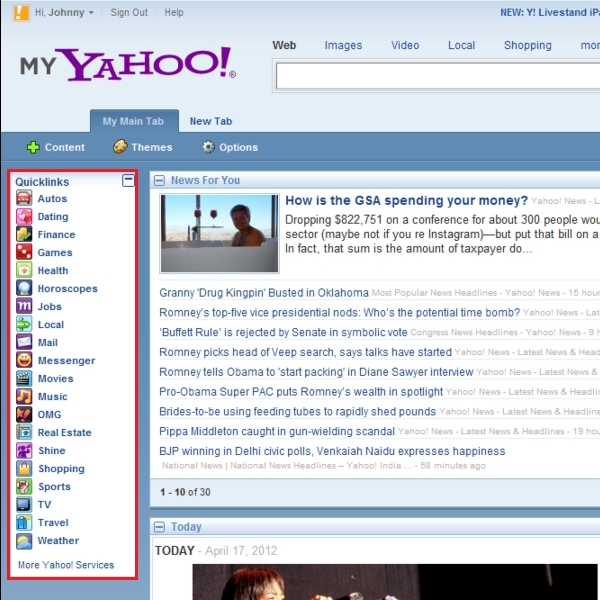The width and height of the screenshot is (600, 600).
Task: Click the Sports ball icon
Action: coord(24,486)
